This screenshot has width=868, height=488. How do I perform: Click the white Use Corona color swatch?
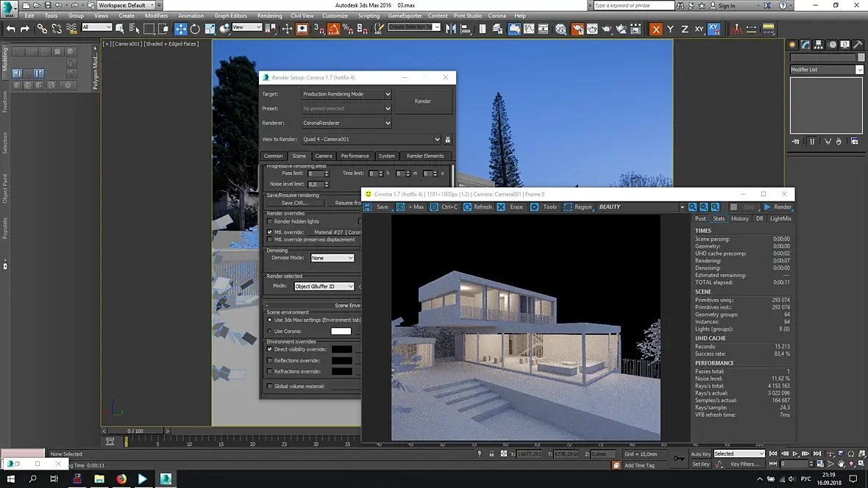(x=341, y=331)
